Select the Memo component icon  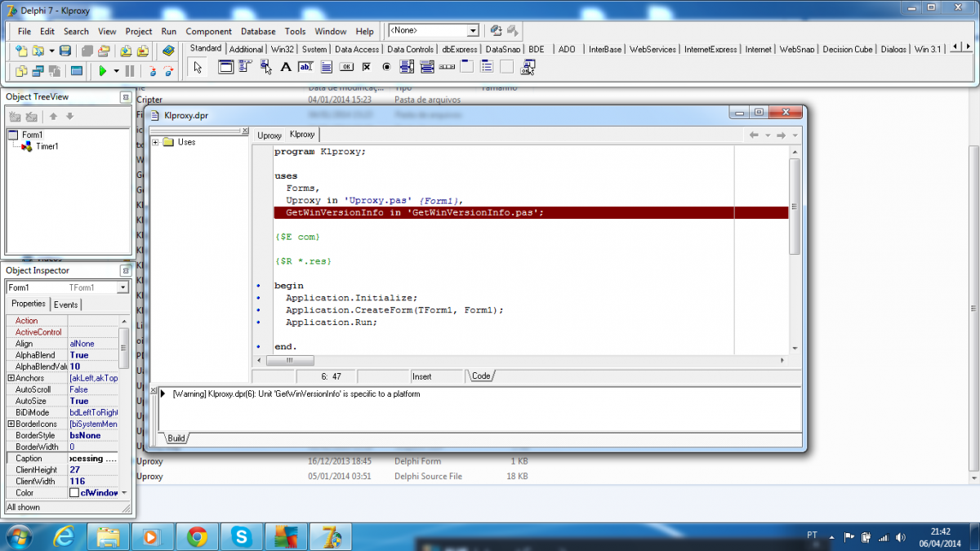click(326, 67)
